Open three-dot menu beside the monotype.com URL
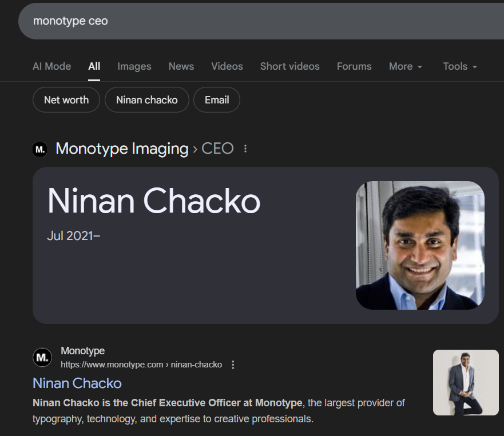The image size is (504, 436). click(x=233, y=365)
